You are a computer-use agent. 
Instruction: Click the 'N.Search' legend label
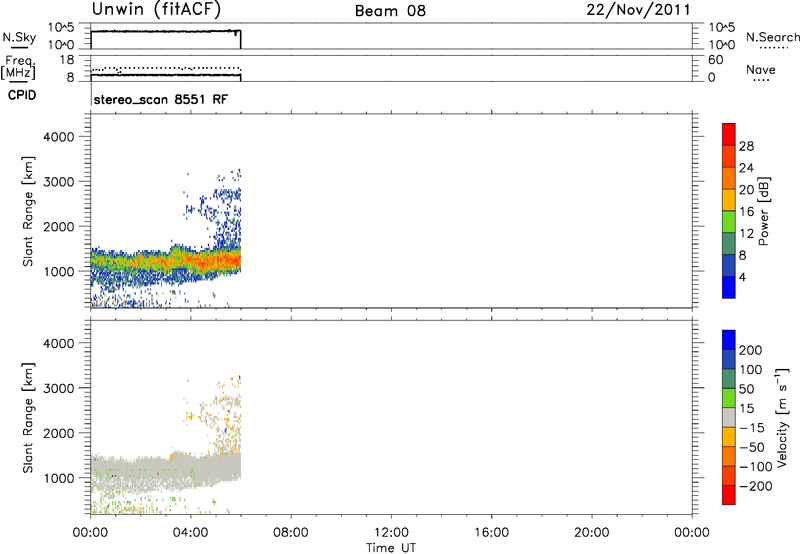click(x=772, y=37)
